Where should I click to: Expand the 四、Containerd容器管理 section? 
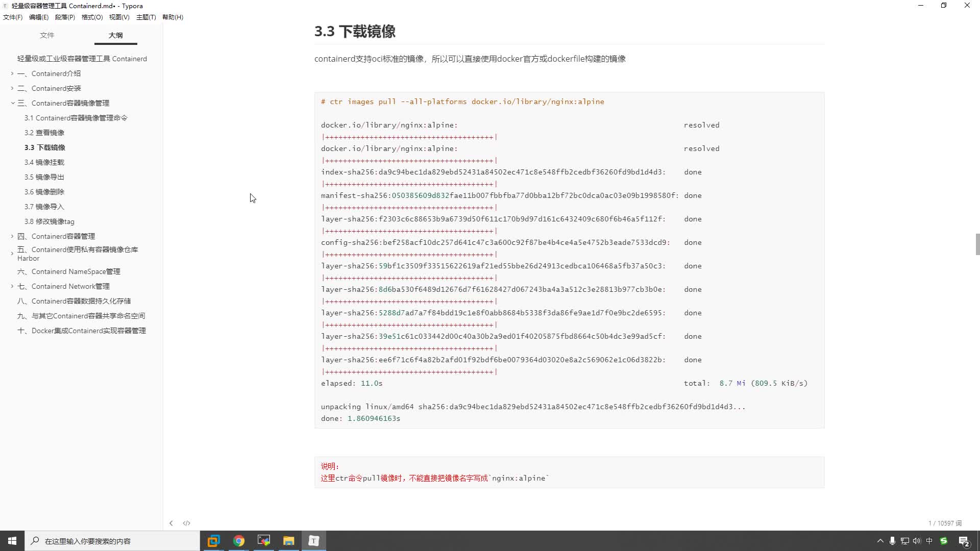pos(12,236)
